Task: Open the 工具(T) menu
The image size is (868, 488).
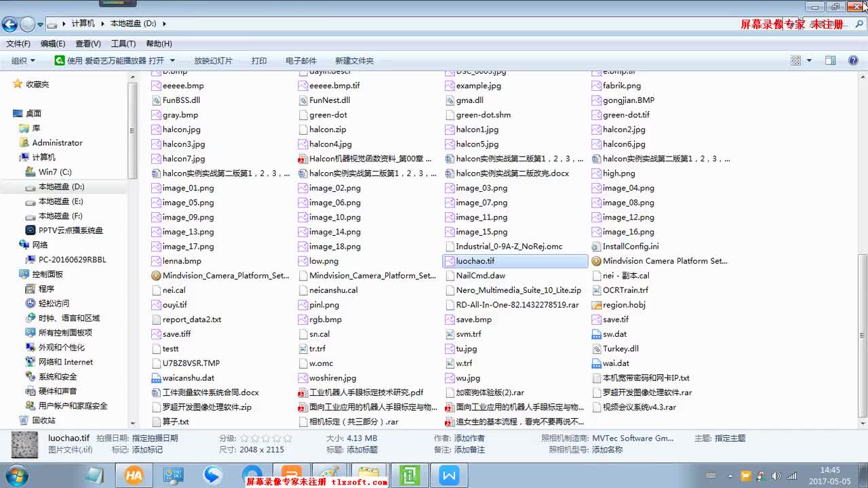Action: (123, 43)
